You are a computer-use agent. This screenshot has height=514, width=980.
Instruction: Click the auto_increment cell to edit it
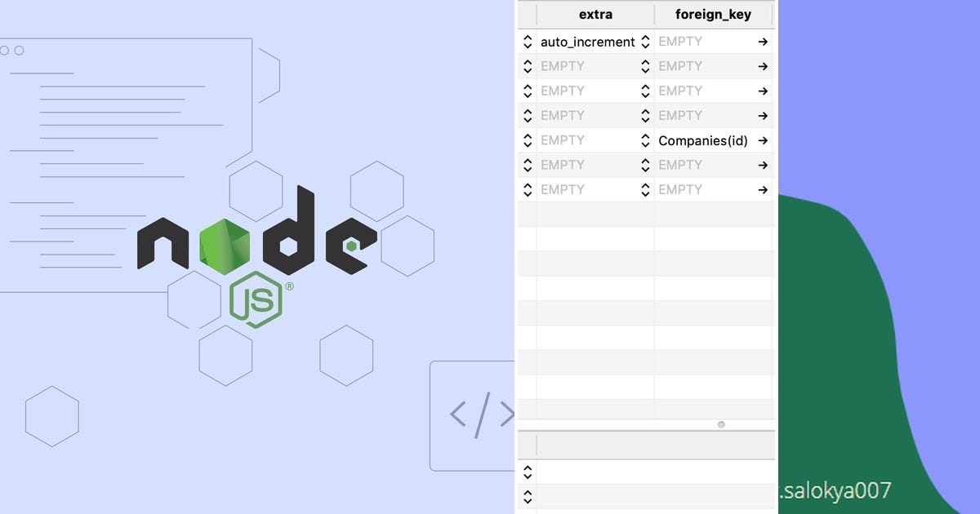(x=586, y=42)
